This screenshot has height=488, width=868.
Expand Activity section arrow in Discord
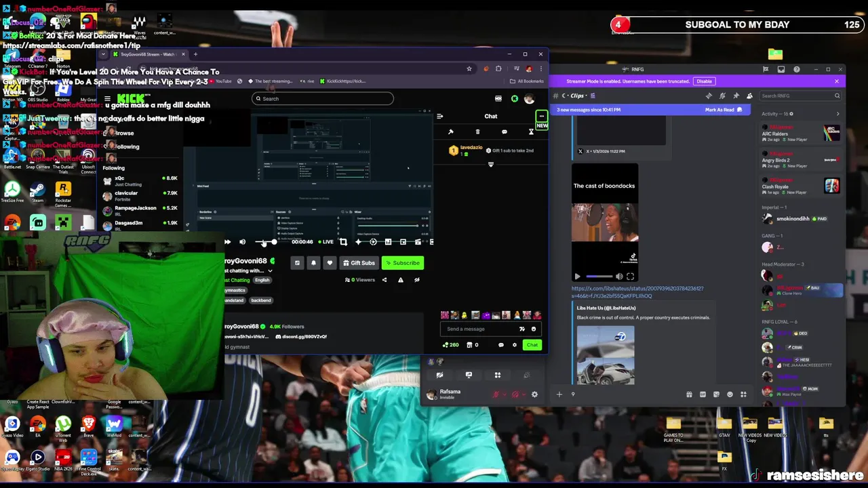click(x=837, y=114)
